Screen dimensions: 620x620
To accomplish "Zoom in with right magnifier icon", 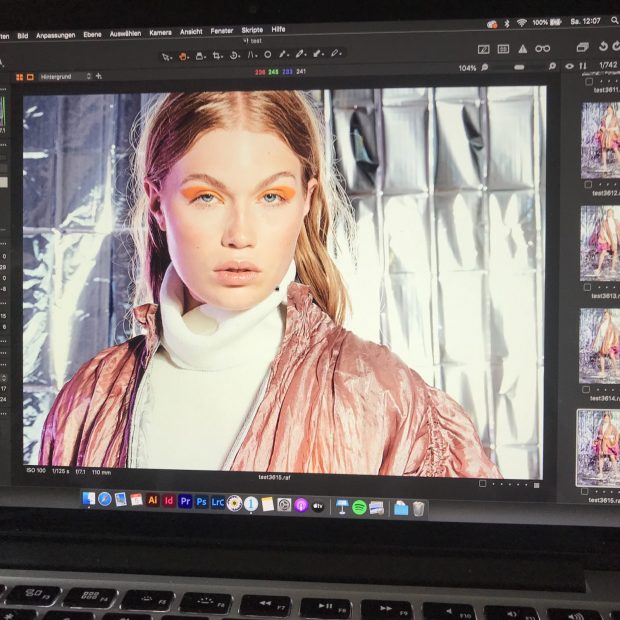I will 552,66.
